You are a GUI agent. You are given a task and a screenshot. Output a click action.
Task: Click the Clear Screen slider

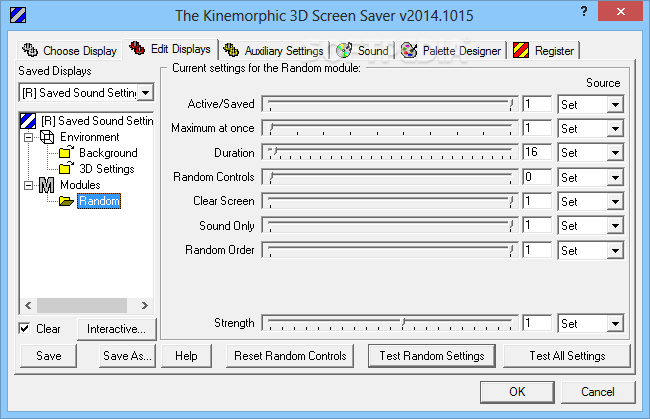[x=390, y=201]
